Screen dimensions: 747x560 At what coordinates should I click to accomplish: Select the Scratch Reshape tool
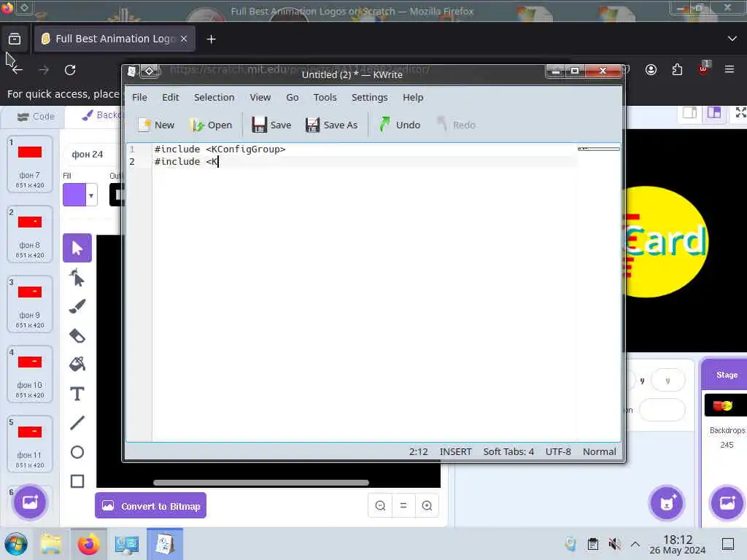[x=77, y=278]
